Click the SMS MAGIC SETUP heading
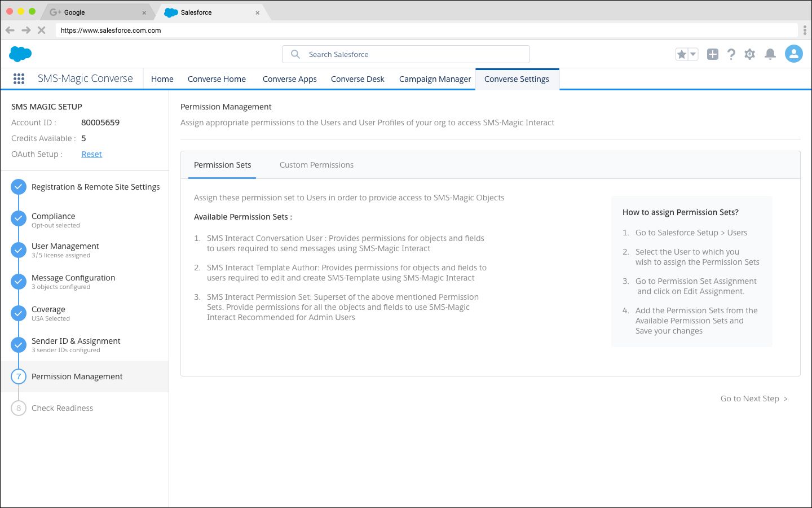 coord(47,107)
